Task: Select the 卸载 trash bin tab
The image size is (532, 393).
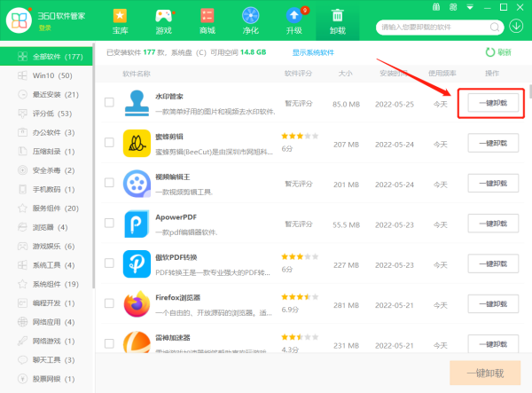Action: [x=338, y=21]
